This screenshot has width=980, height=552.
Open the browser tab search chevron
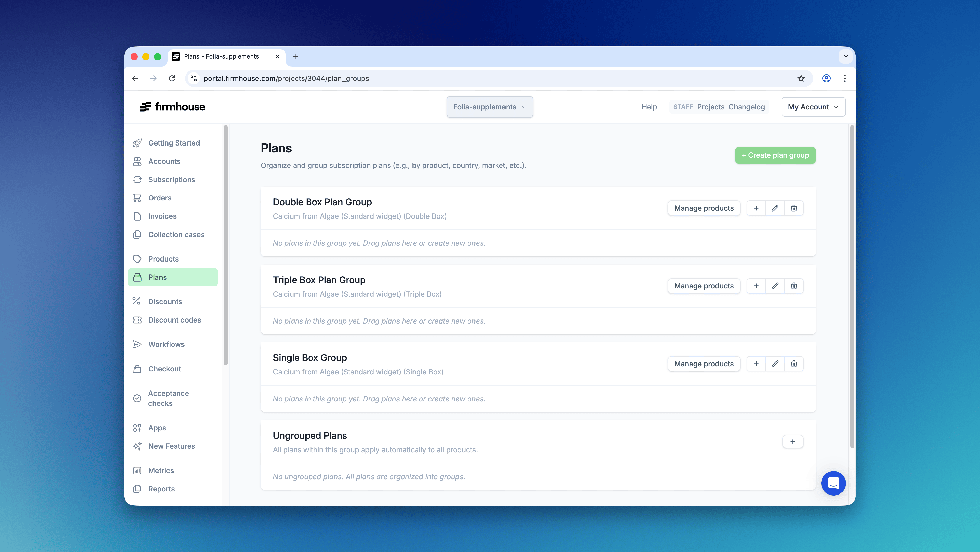click(x=845, y=56)
